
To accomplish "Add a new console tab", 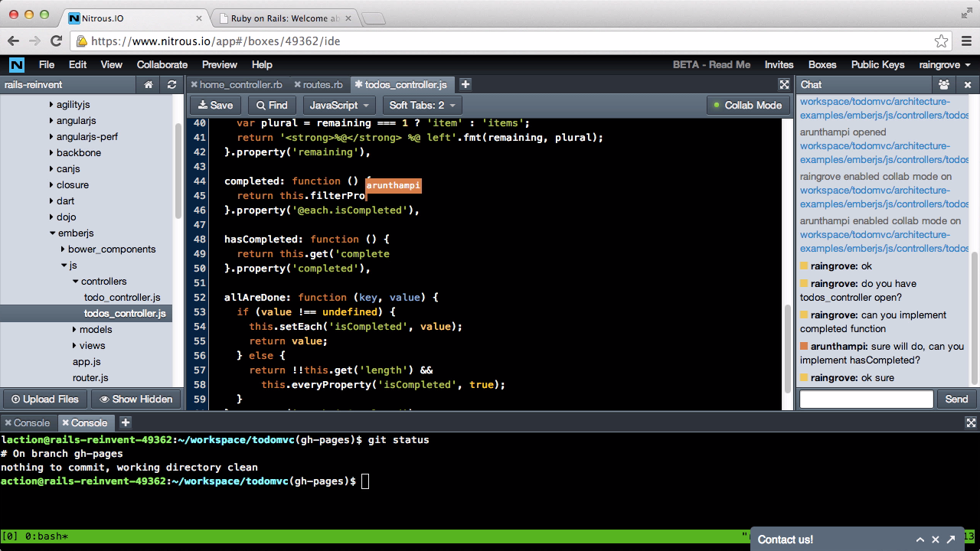I will 126,422.
